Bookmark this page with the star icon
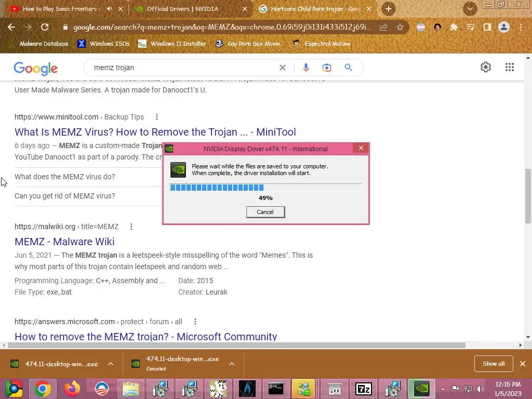This screenshot has width=532, height=399. (x=400, y=27)
